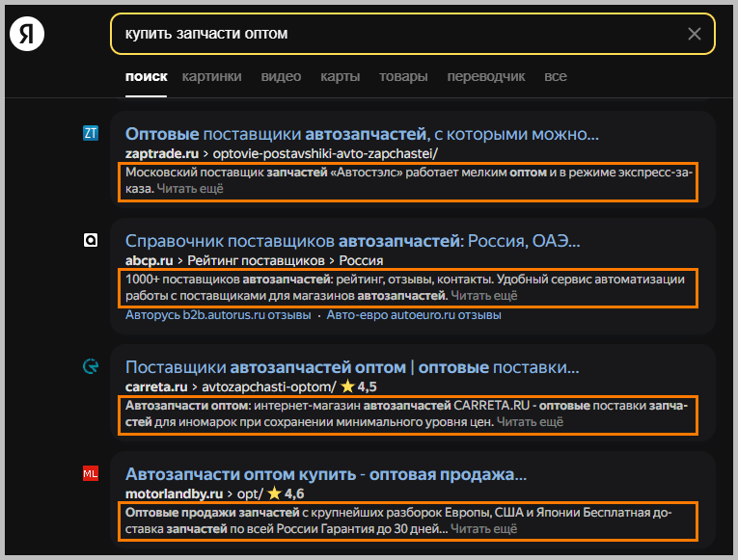Switch to the 'видео' tab
Viewport: 738px width, 560px height.
[281, 76]
